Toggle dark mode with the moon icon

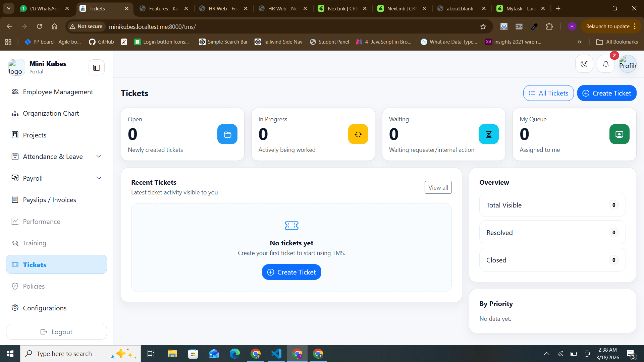pyautogui.click(x=584, y=64)
